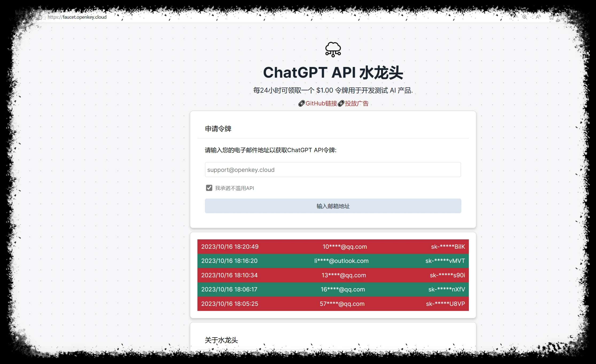Click the 输入邮箱地址 button
The height and width of the screenshot is (364, 596).
[x=333, y=206]
